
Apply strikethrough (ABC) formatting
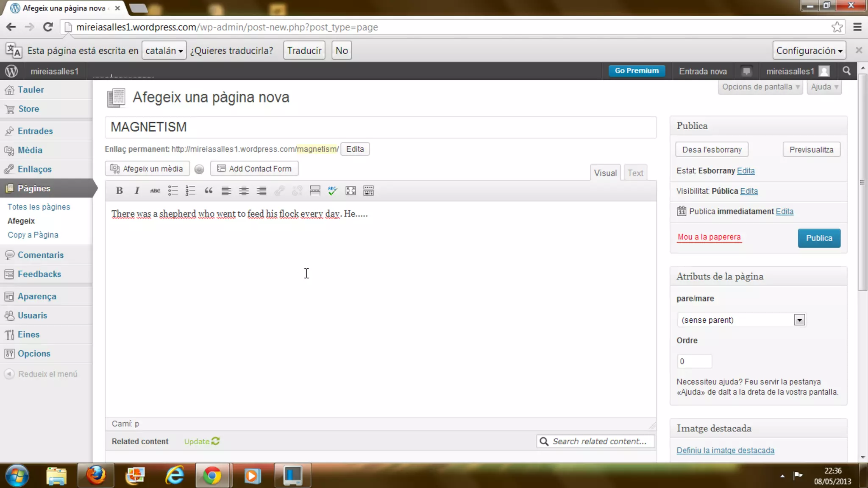click(155, 191)
